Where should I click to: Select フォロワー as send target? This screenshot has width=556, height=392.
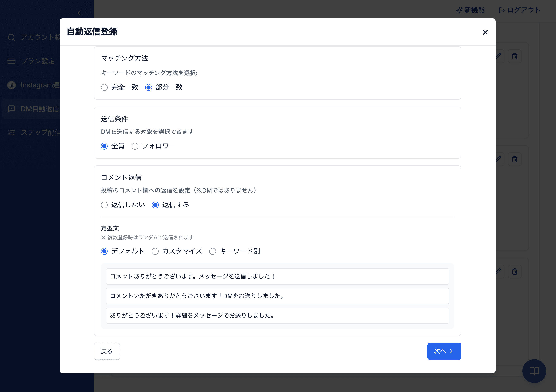tap(135, 146)
